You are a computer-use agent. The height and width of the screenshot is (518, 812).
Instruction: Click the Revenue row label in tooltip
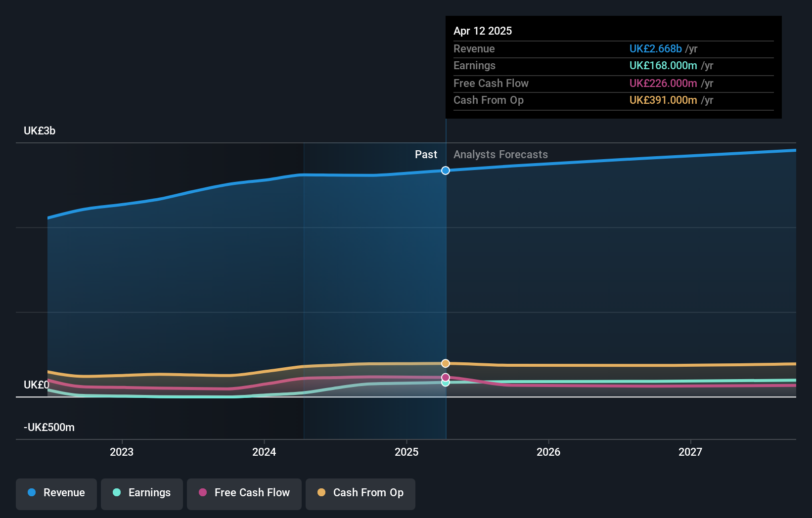point(474,49)
